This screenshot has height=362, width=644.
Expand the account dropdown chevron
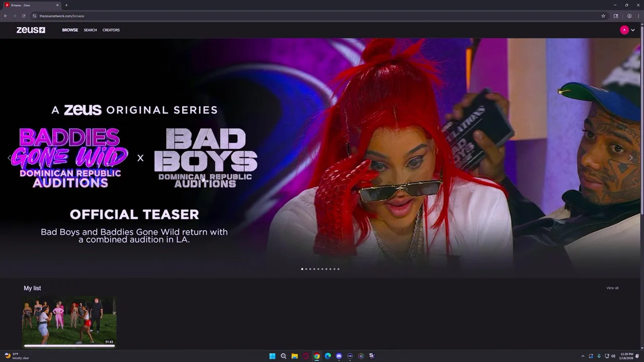pyautogui.click(x=633, y=30)
